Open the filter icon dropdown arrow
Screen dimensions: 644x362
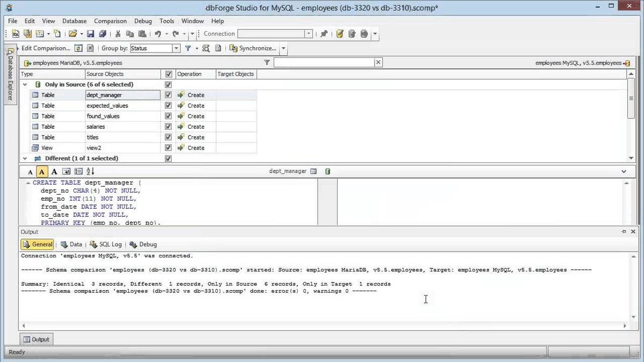pos(196,48)
